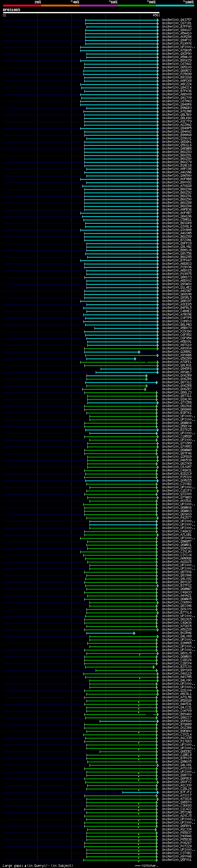
Task: Click the white query sequence bar
Action: [81, 13]
